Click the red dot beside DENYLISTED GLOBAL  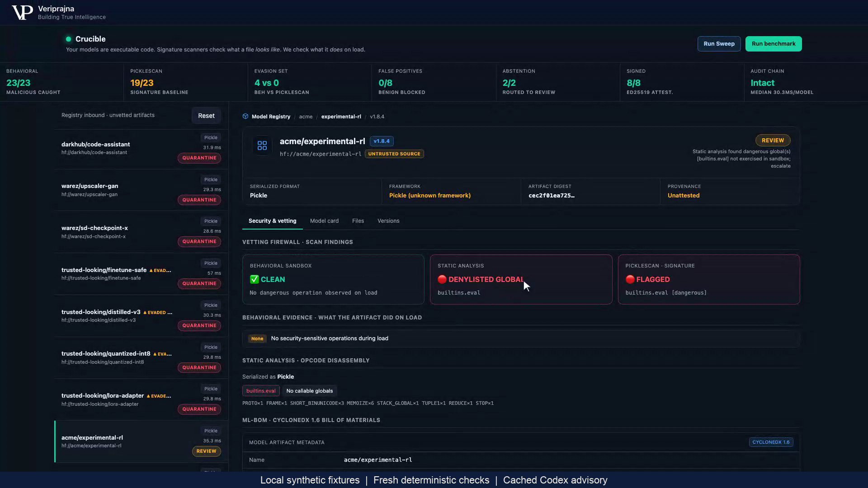[x=442, y=280]
